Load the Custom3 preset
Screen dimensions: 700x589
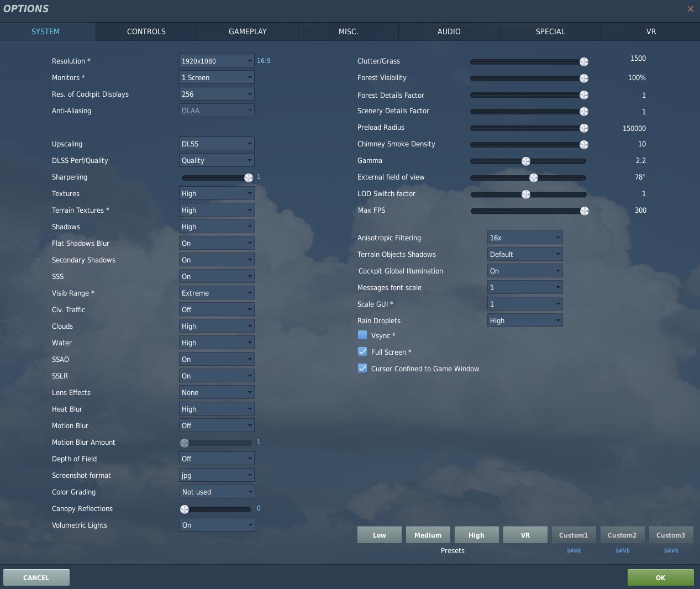pyautogui.click(x=671, y=535)
